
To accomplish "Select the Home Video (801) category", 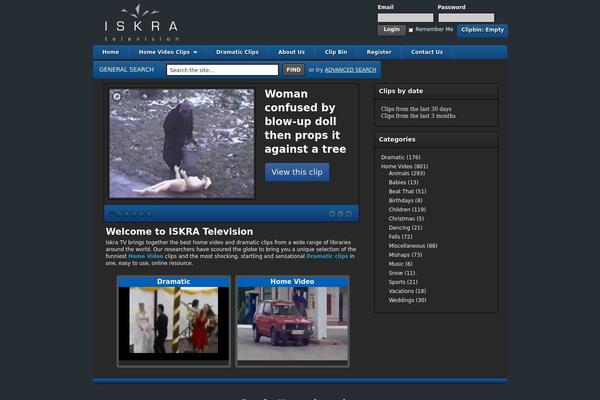I will pyautogui.click(x=404, y=167).
